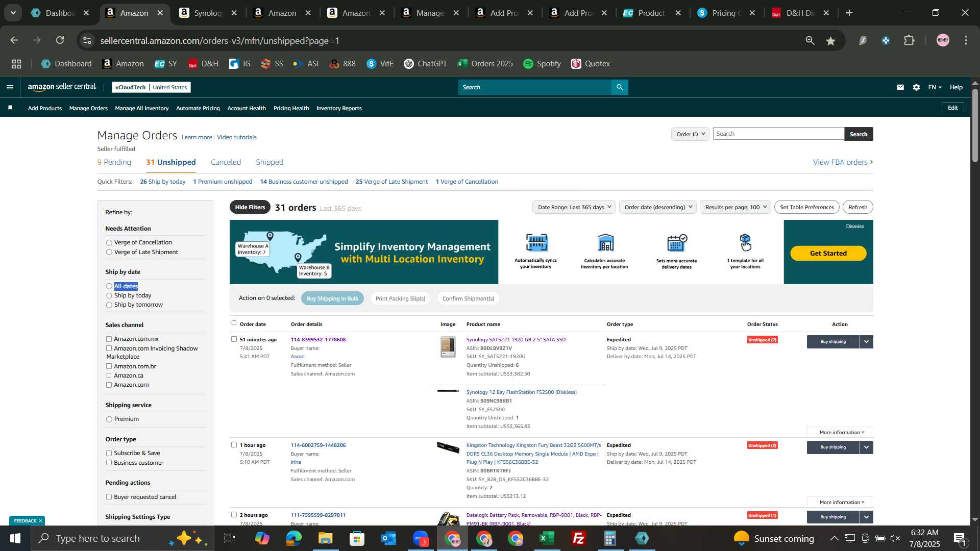Open Inventory Reports menu item

[339, 108]
